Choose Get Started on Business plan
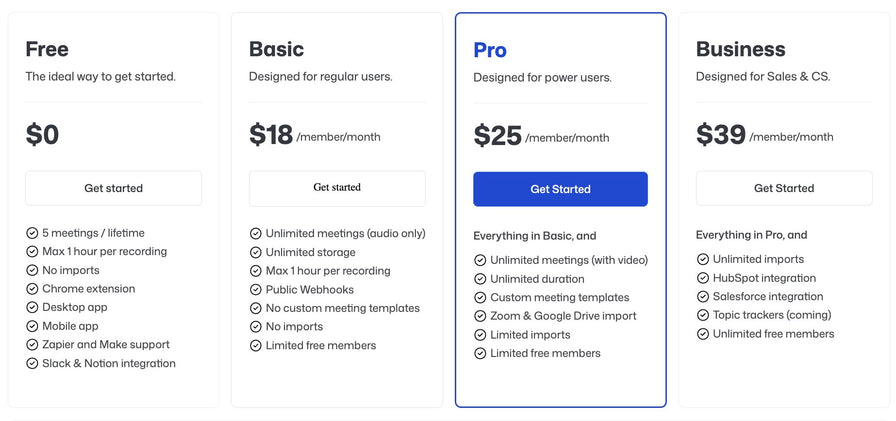 (784, 188)
